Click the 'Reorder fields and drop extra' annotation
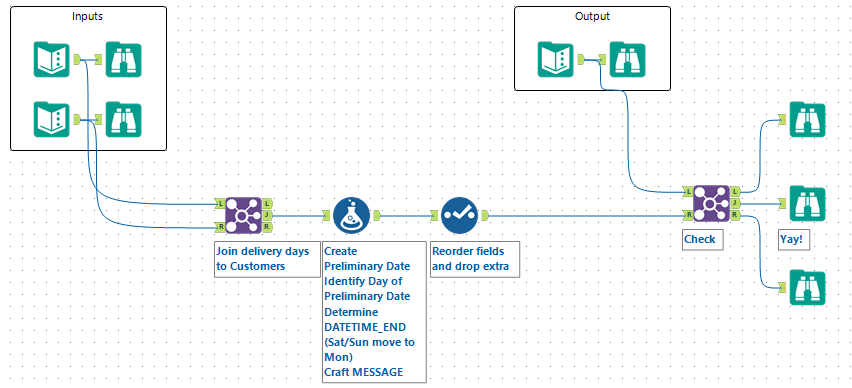 [475, 259]
